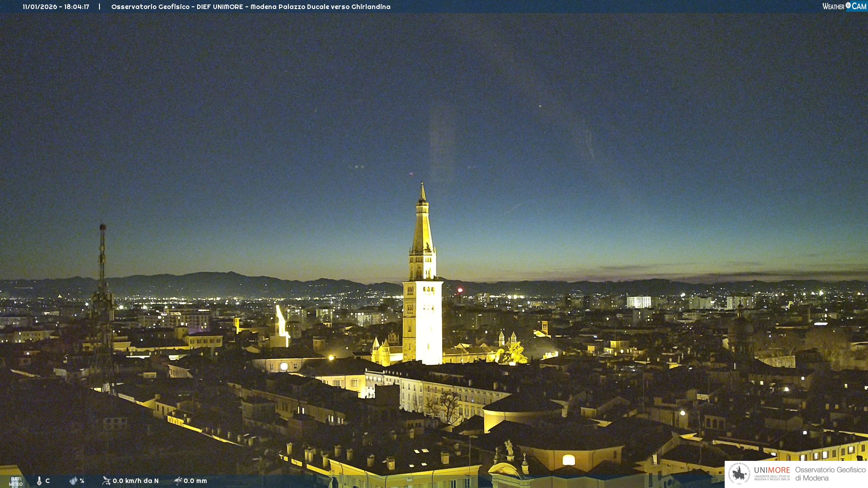Click the temperature C unit reading
Image resolution: width=868 pixels, height=488 pixels.
pos(47,481)
